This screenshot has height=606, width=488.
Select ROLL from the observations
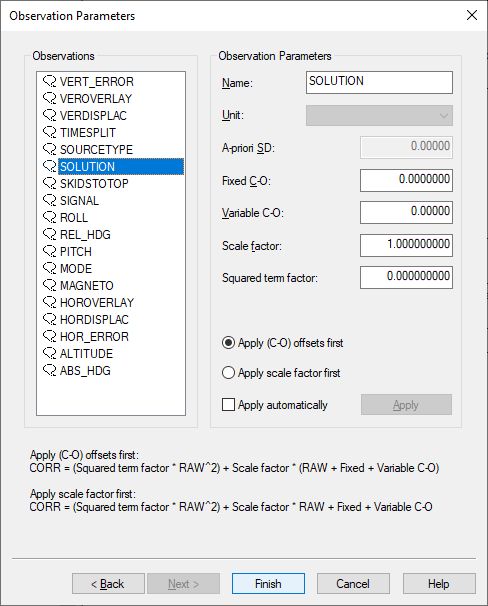pyautogui.click(x=74, y=218)
